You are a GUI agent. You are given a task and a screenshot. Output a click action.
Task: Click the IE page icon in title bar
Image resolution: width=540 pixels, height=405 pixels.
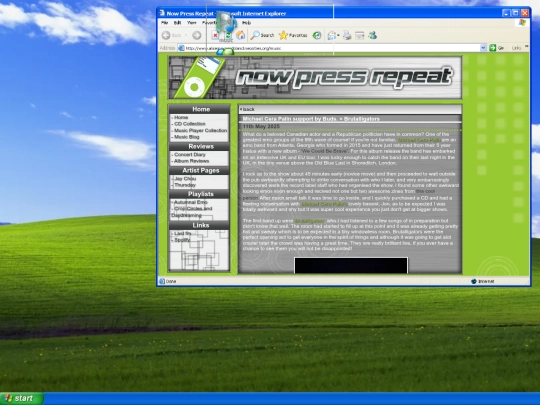[162, 13]
